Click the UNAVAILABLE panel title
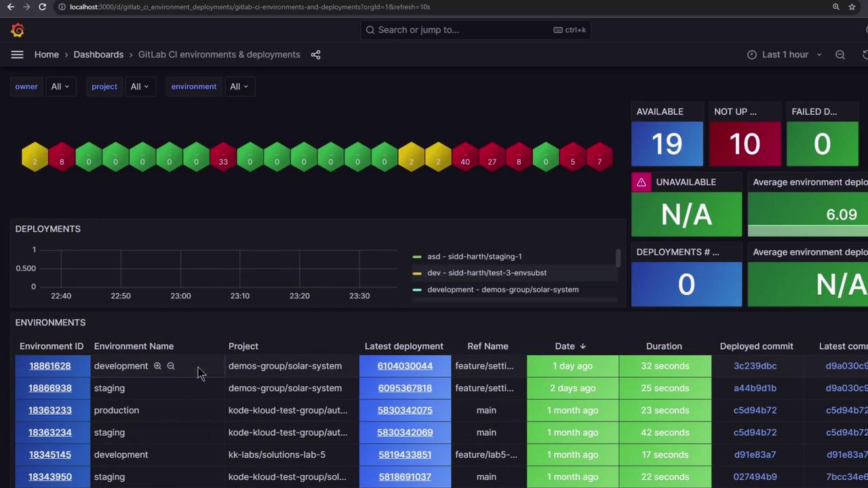Screen dimensions: 868x488 pos(686,182)
